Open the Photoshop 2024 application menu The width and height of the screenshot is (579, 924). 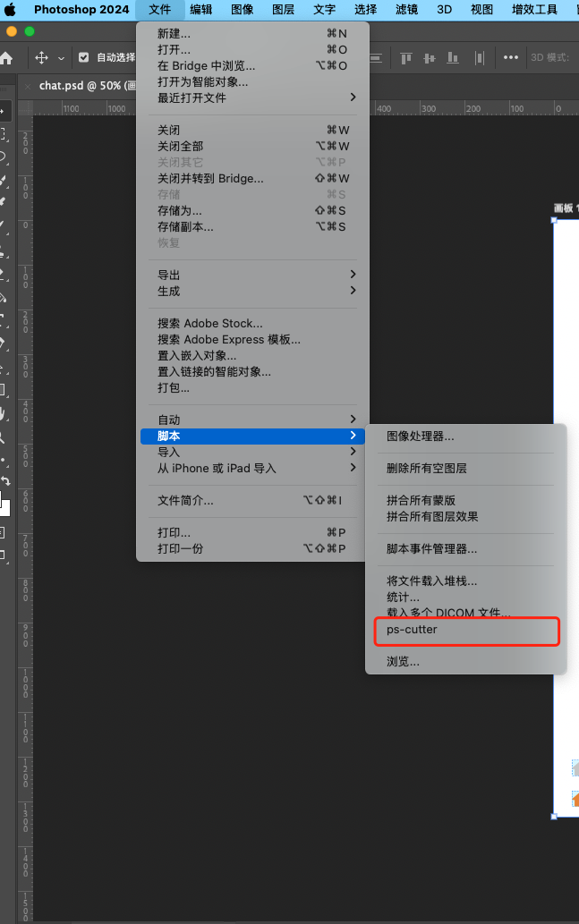click(x=81, y=10)
